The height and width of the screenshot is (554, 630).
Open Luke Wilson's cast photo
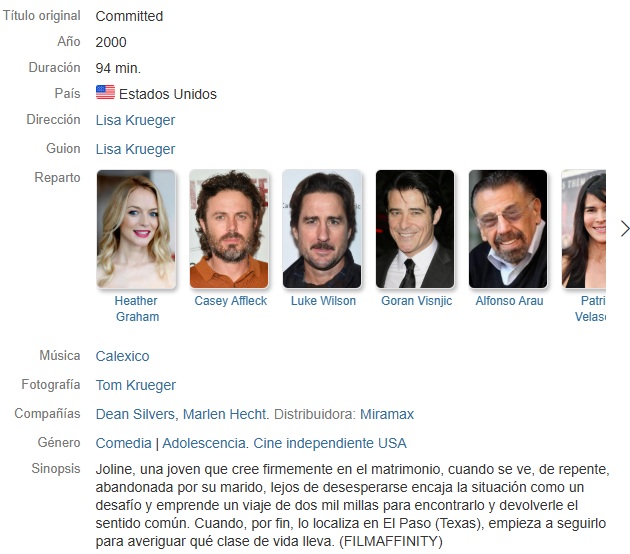tap(322, 229)
